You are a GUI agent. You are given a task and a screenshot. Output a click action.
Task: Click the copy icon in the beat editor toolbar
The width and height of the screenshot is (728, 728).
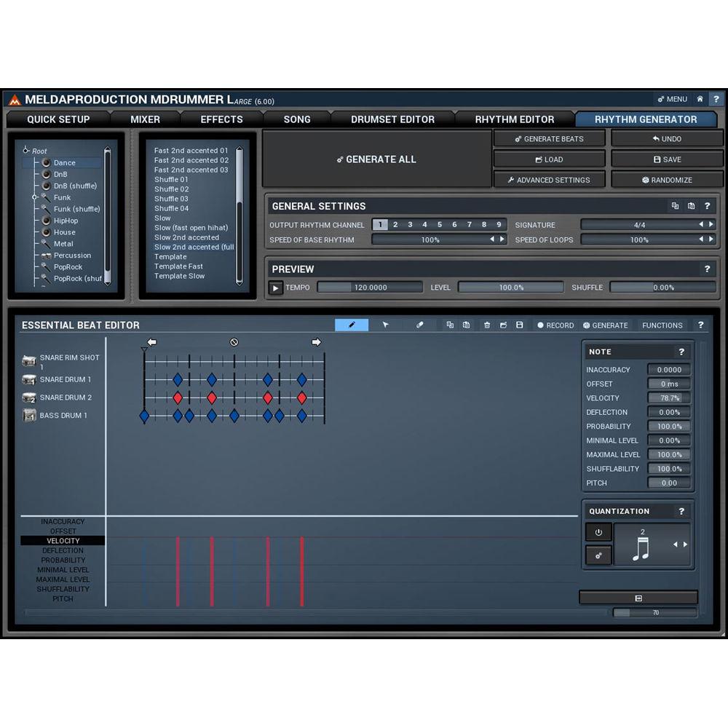click(x=449, y=325)
